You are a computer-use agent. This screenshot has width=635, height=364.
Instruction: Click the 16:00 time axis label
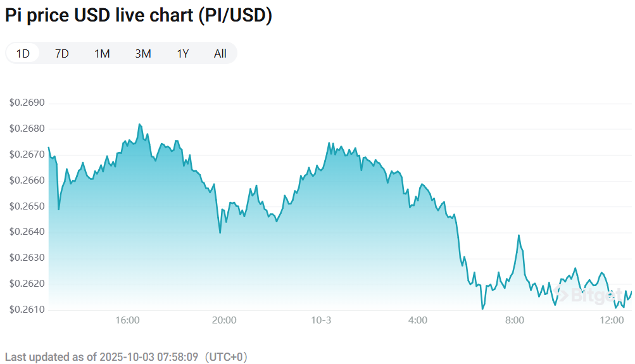(x=127, y=320)
